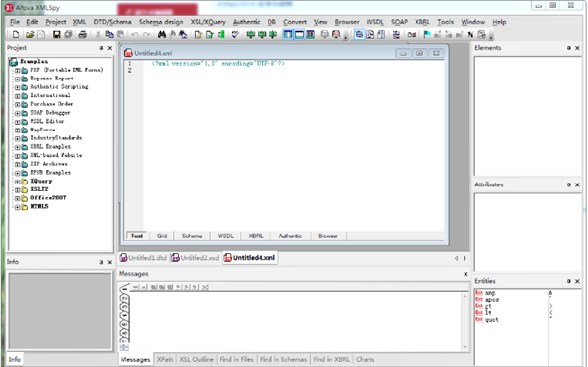Expand the HTML5 folder
Screen dimensions: 588x367
point(17,207)
